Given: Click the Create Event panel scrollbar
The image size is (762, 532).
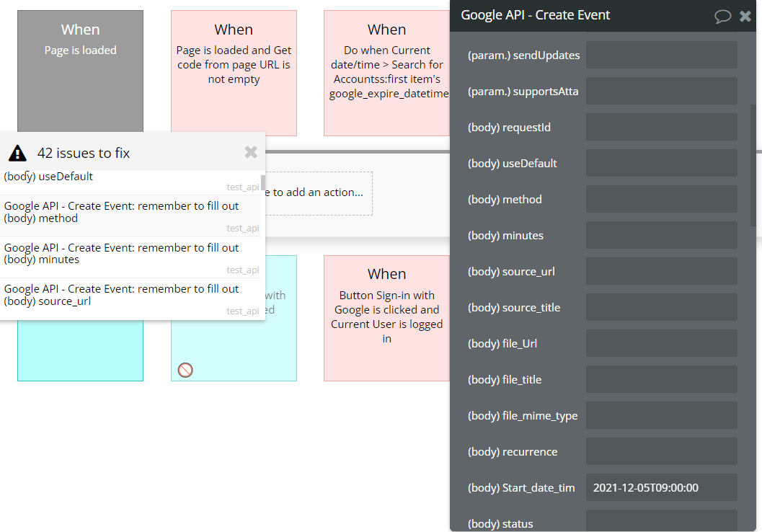Looking at the screenshot, I should (753, 165).
